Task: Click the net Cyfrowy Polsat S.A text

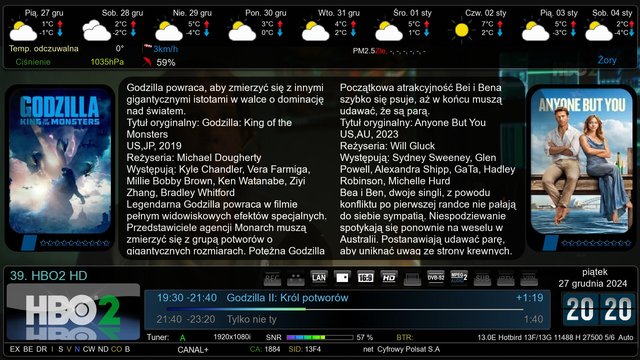Action: 402,349
